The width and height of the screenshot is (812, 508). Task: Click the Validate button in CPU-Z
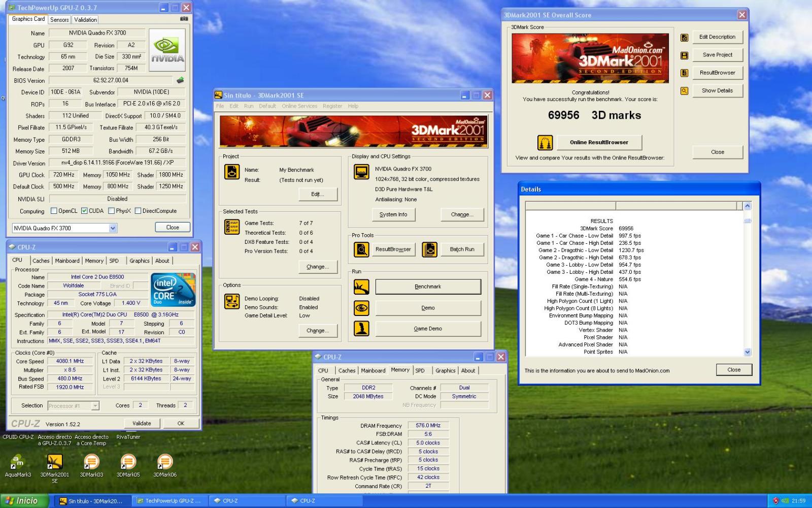(x=142, y=423)
